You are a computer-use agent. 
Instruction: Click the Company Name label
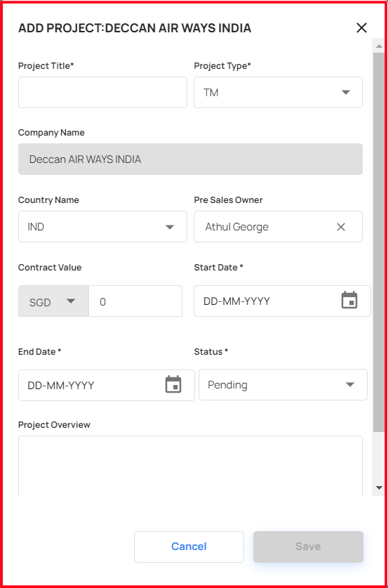click(51, 132)
